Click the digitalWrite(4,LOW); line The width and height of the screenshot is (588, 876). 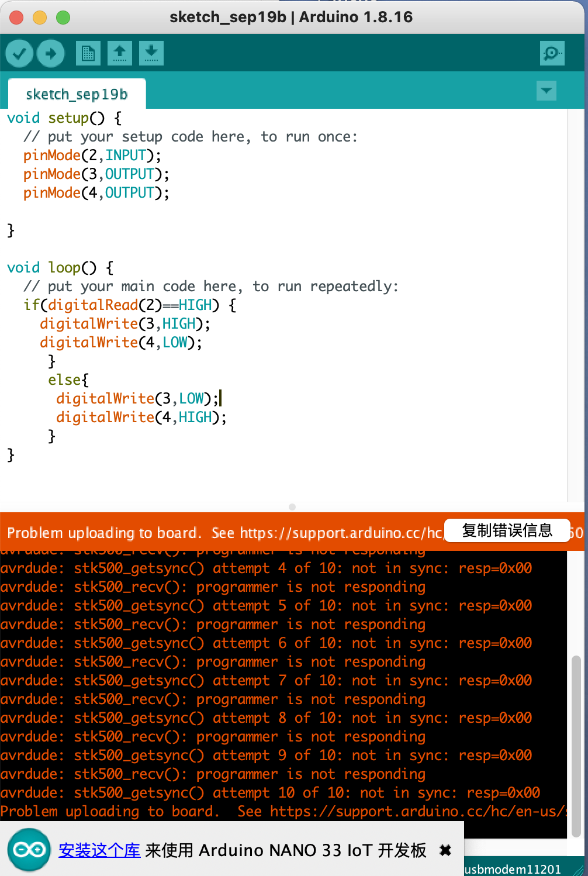(121, 343)
